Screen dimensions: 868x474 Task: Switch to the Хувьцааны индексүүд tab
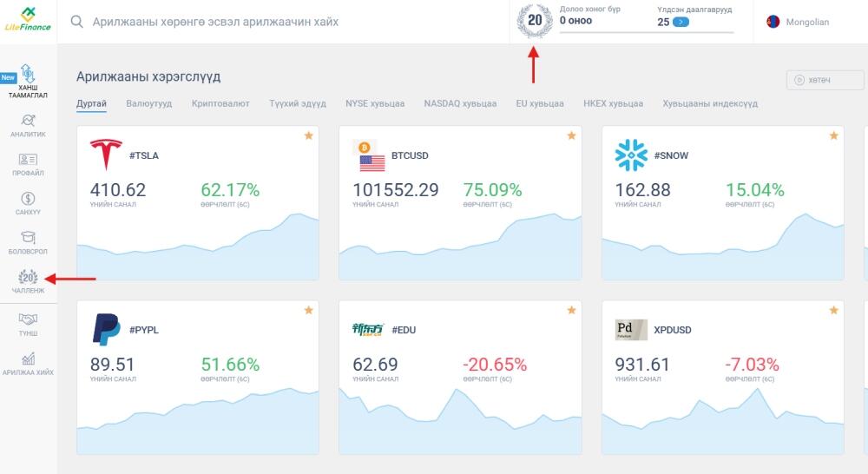tap(710, 103)
